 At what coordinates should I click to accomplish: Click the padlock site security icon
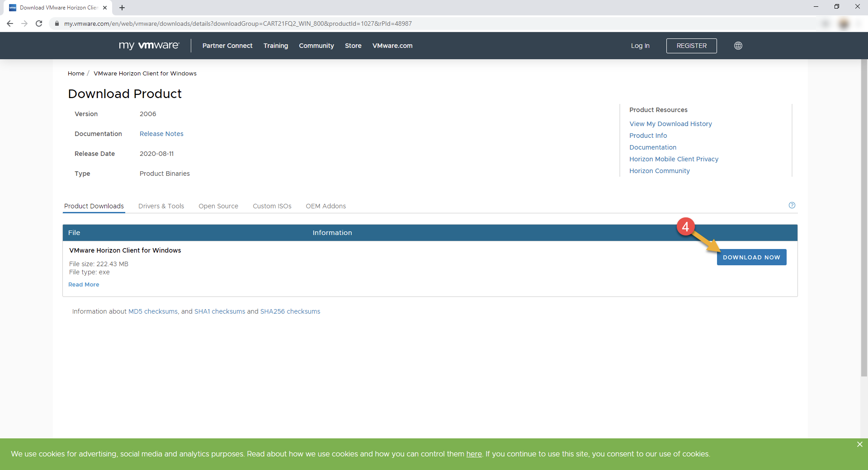[57, 23]
